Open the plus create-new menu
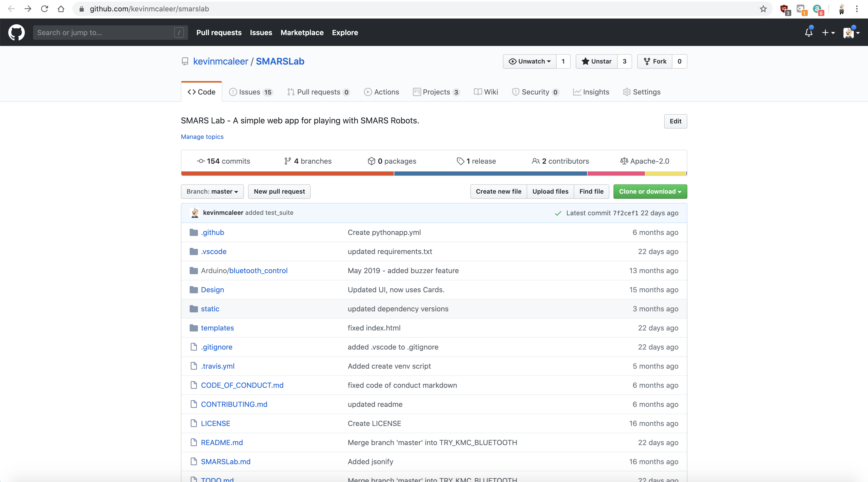The image size is (868, 482). point(828,33)
